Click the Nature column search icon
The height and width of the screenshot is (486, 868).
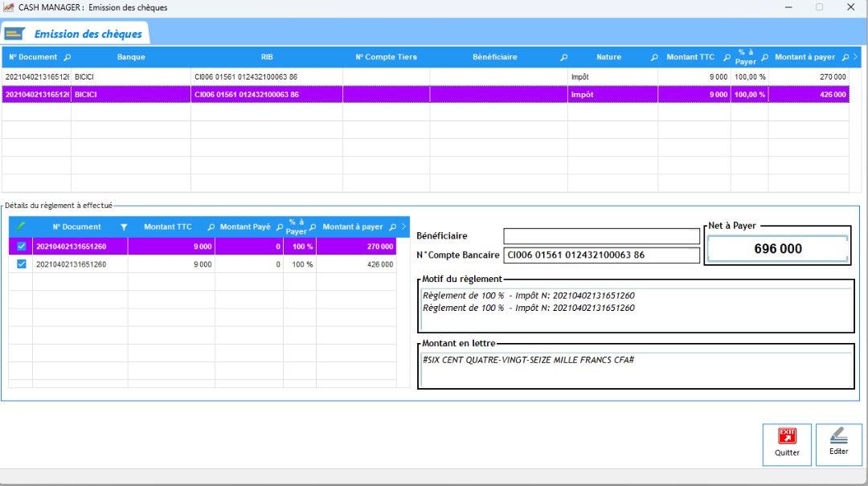[653, 58]
